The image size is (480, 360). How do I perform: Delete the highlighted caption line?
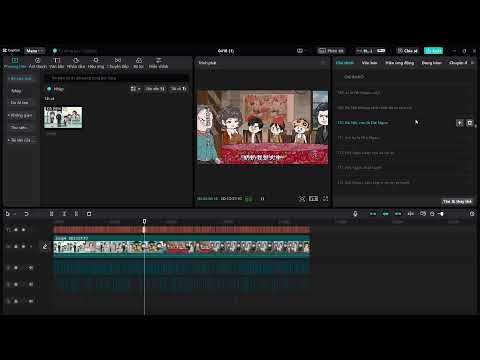pos(469,123)
